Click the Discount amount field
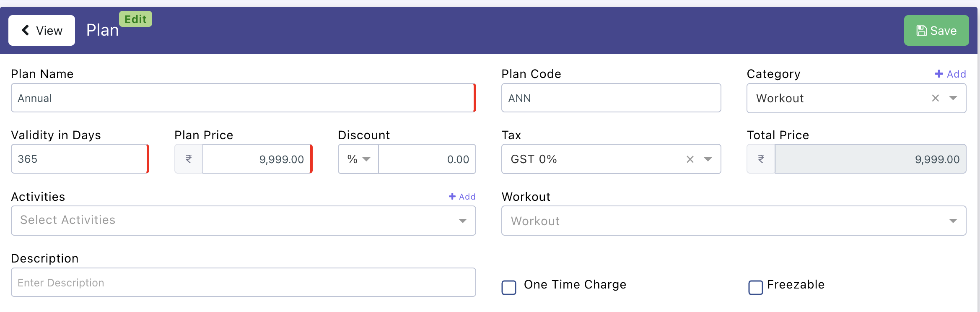The image size is (980, 312). click(x=427, y=159)
